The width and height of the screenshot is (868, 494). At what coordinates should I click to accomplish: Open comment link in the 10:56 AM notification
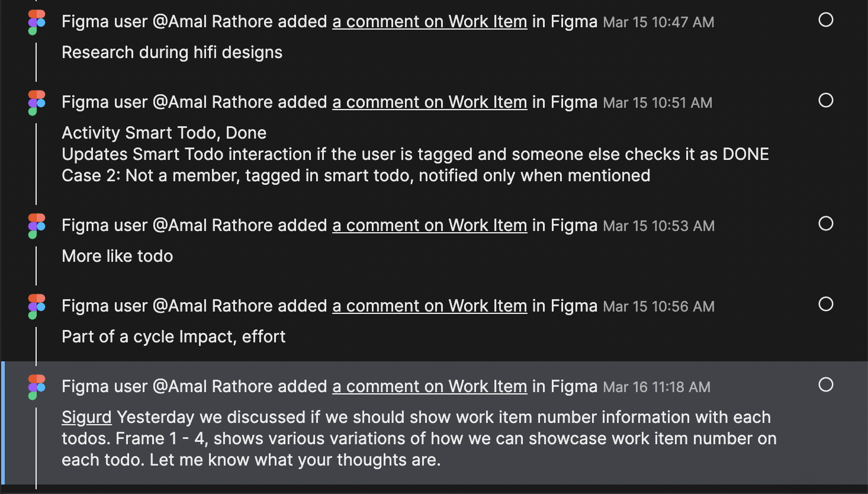(x=429, y=306)
